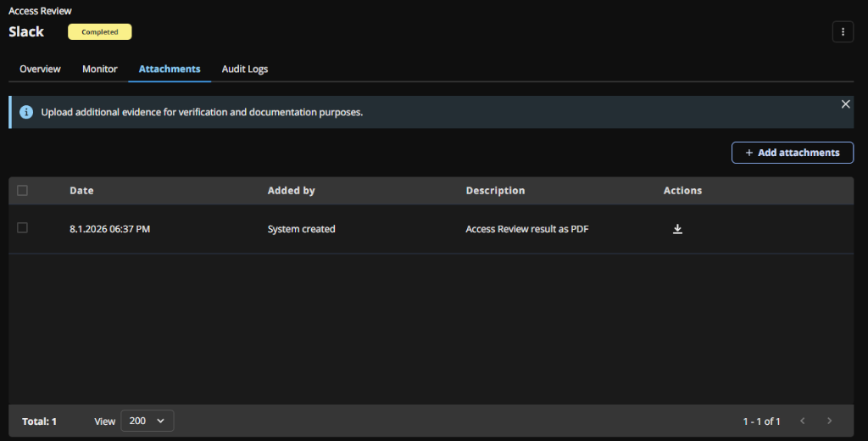
Task: Open the Monitor tab
Action: pos(100,69)
